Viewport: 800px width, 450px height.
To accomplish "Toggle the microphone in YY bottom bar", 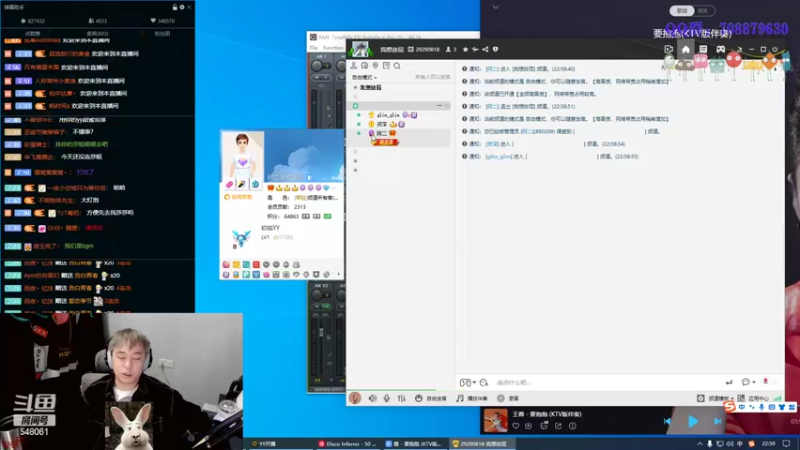I will pyautogui.click(x=387, y=398).
